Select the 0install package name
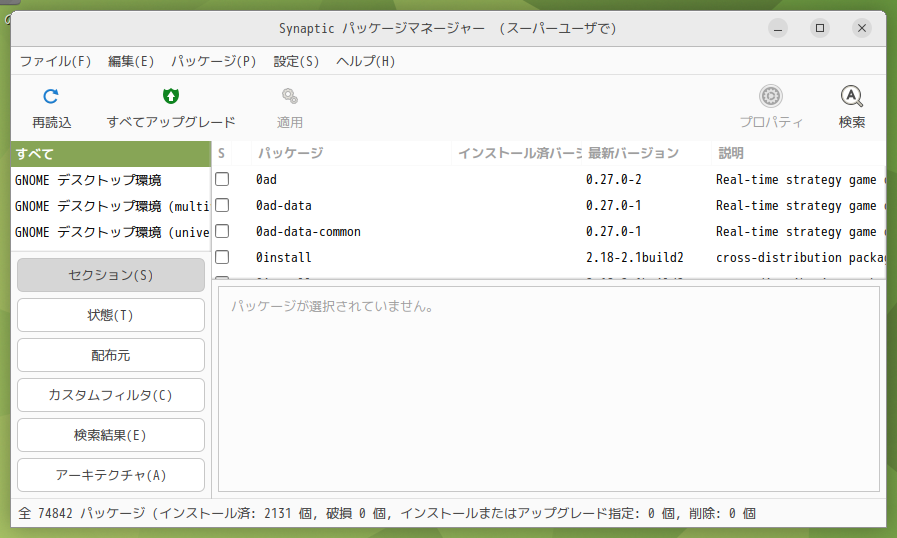The width and height of the screenshot is (897, 538). (x=283, y=258)
